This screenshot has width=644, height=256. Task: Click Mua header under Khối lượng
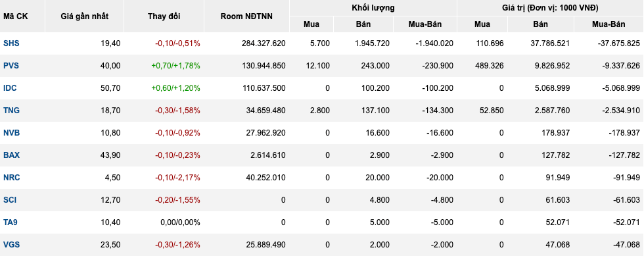[311, 24]
